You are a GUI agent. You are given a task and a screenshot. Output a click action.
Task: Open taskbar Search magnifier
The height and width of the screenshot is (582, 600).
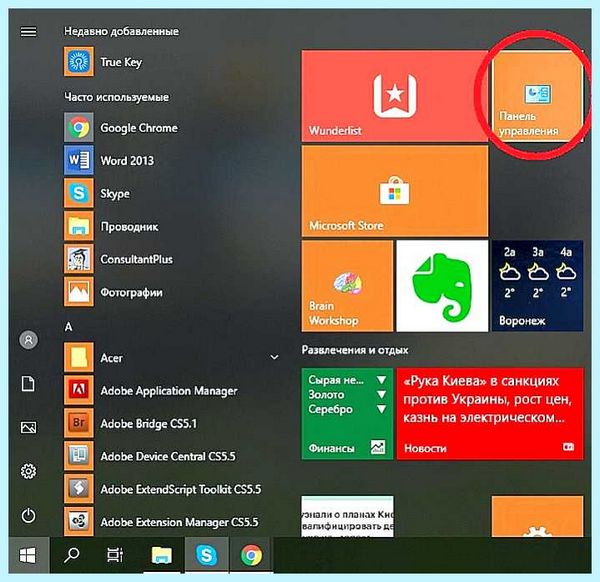point(72,555)
